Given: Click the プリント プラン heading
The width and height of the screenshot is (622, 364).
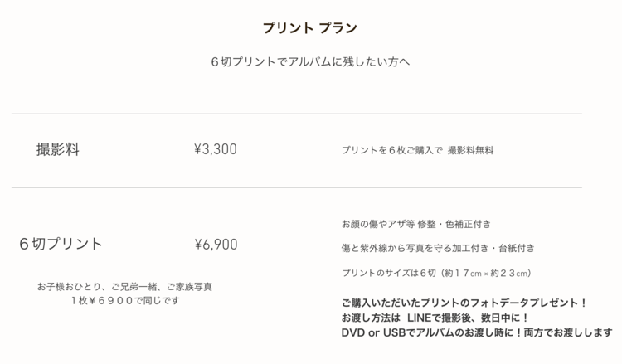Looking at the screenshot, I should tap(310, 28).
